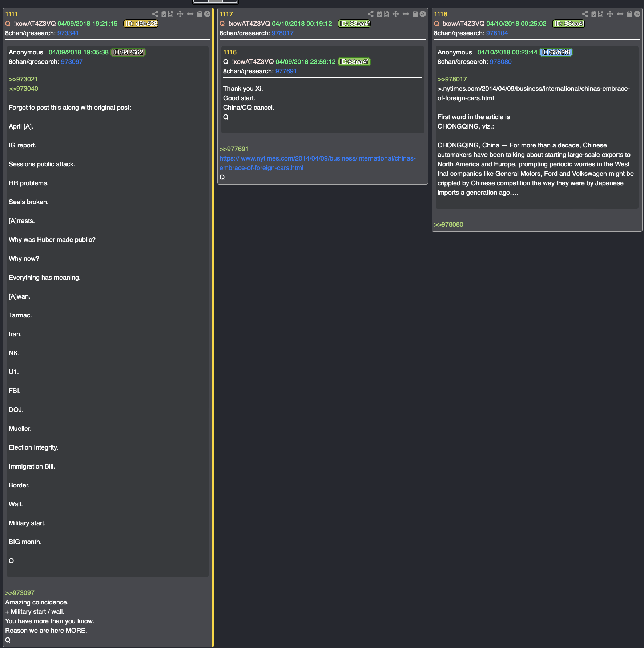This screenshot has height=648, width=644.
Task: Click timestamp 04/09/2018 23:59:12
Action: tap(306, 62)
